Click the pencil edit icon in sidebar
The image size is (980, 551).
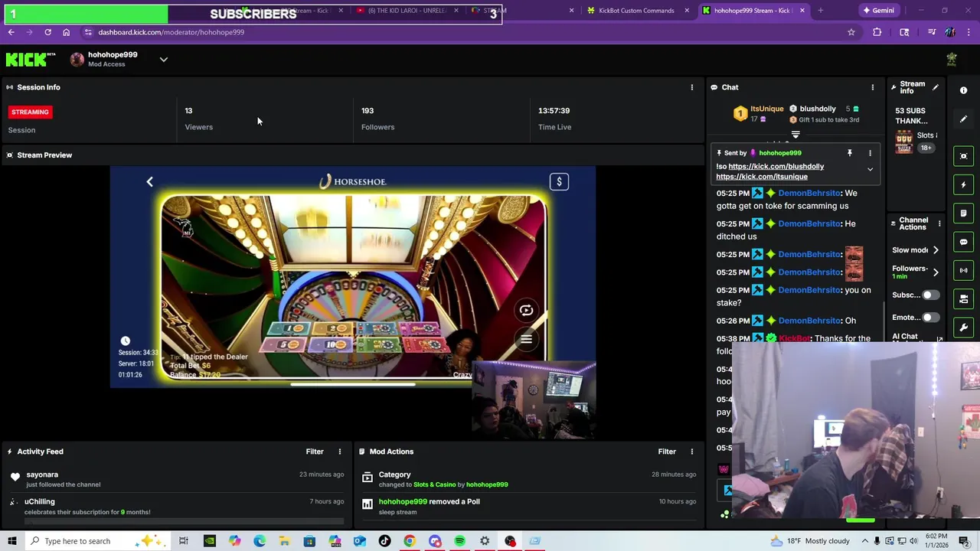click(x=963, y=119)
